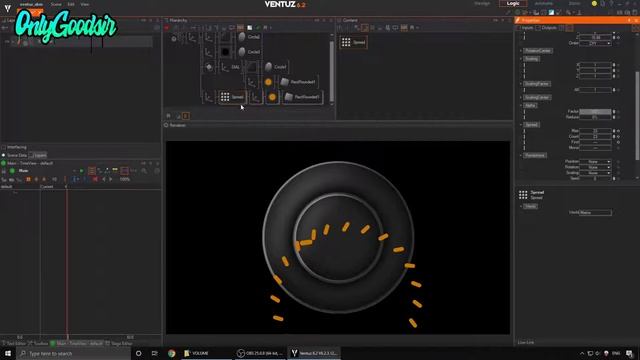Click the Spread grid icon in property details
640x360 pixels.
[x=523, y=195]
